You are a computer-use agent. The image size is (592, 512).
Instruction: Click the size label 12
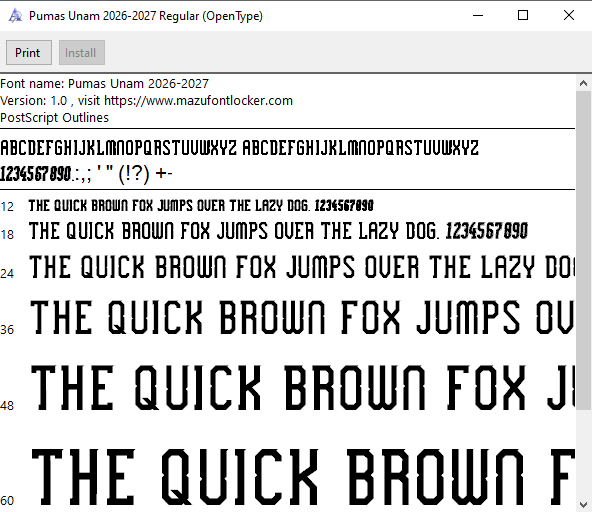point(7,207)
